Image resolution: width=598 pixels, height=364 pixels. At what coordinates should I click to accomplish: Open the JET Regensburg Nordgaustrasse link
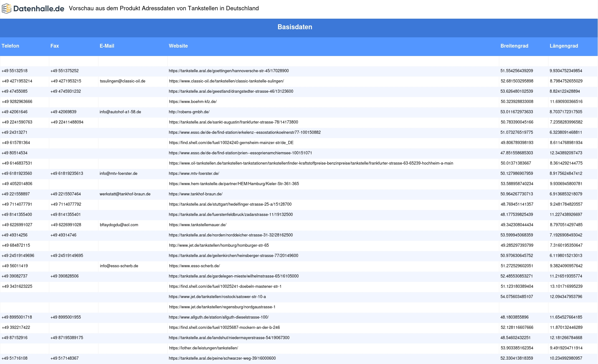click(222, 307)
